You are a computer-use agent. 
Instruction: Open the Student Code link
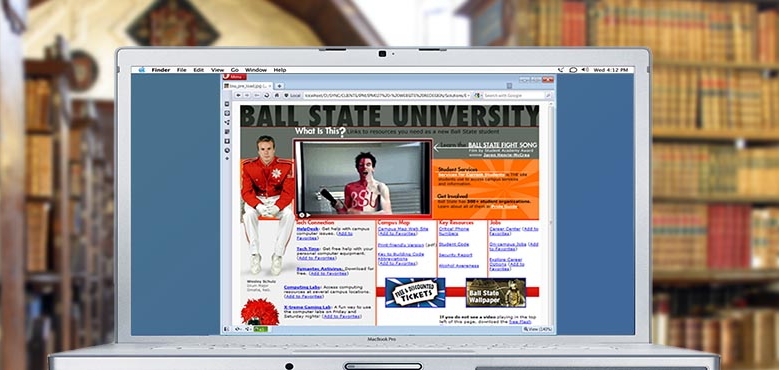(454, 244)
